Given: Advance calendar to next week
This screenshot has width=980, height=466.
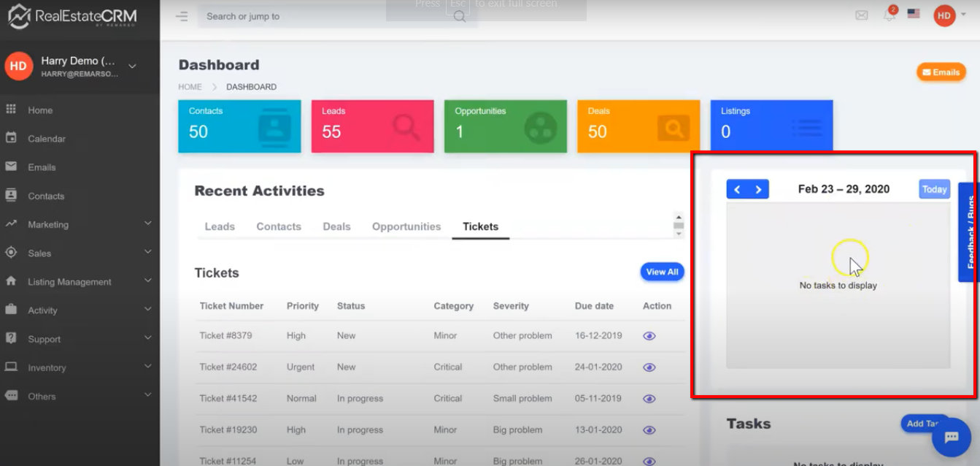Looking at the screenshot, I should coord(758,190).
